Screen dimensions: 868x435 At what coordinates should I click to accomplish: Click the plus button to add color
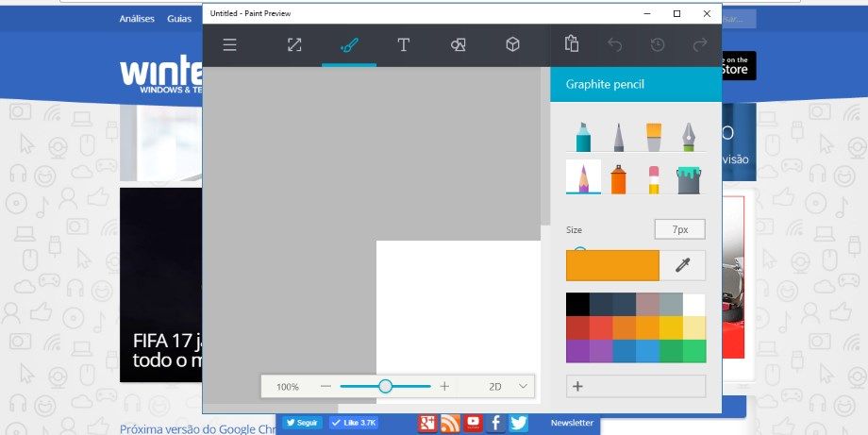click(x=578, y=386)
